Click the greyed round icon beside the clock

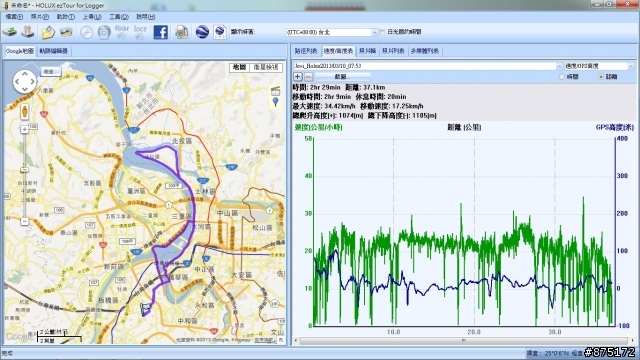(104, 32)
